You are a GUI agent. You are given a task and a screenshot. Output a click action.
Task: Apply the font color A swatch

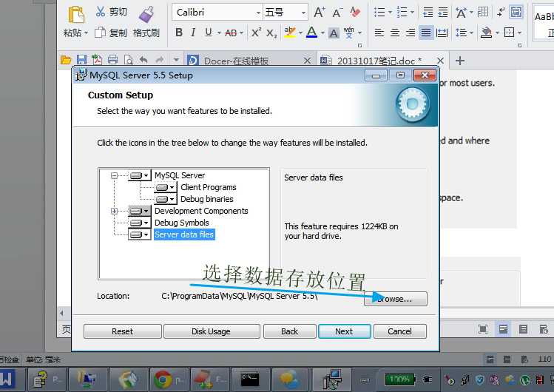click(x=311, y=33)
